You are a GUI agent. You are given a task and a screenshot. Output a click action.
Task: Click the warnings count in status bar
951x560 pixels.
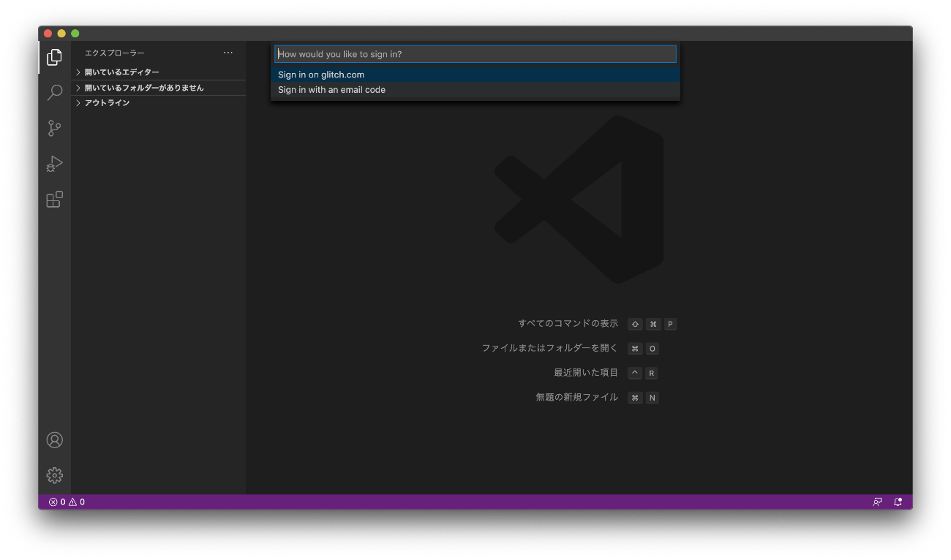pyautogui.click(x=77, y=502)
